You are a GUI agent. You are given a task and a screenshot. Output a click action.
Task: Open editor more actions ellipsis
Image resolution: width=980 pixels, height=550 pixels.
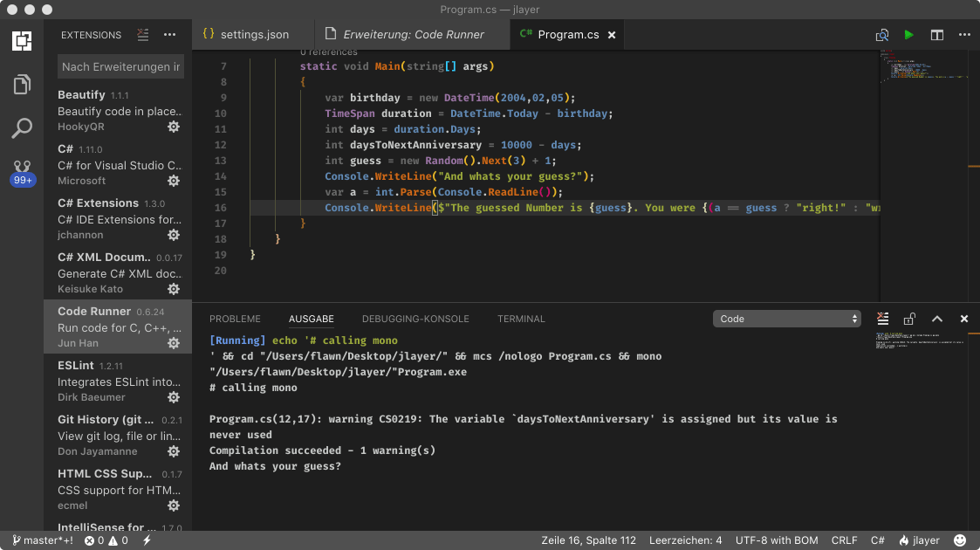pyautogui.click(x=964, y=35)
